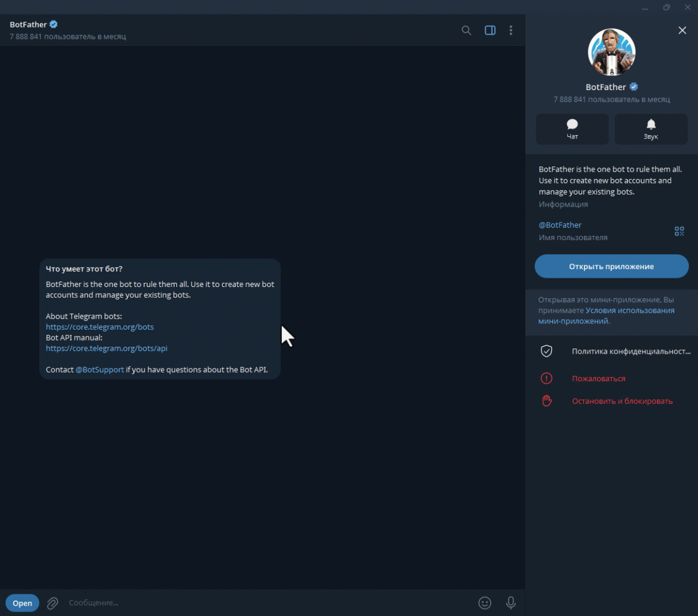Screen dimensions: 698x616
Task: Open the emoji smiley picker icon
Action: tap(485, 603)
